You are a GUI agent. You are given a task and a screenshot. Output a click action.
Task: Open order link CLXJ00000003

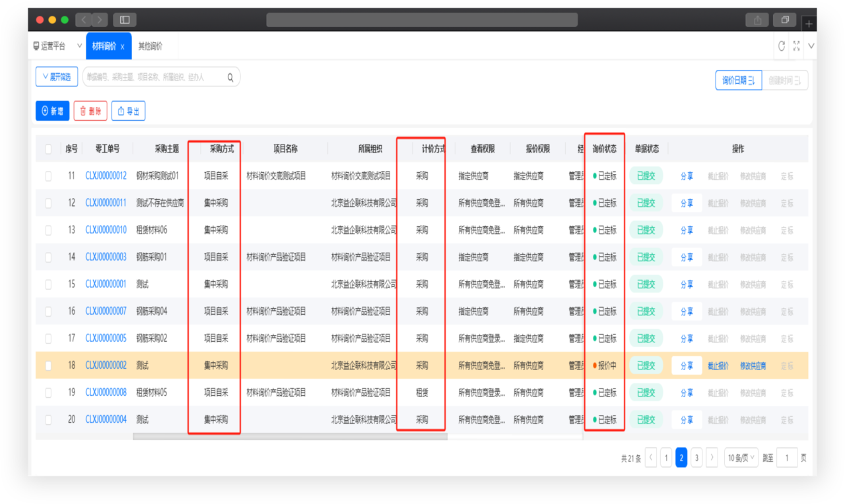pos(106,257)
